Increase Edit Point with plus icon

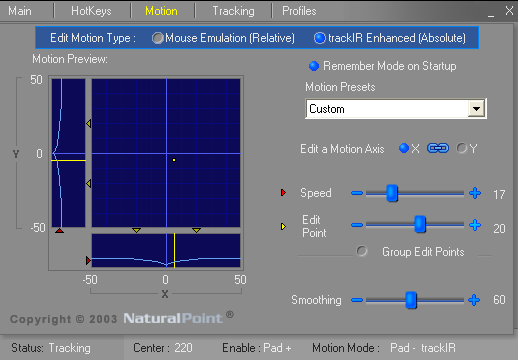pyautogui.click(x=475, y=225)
